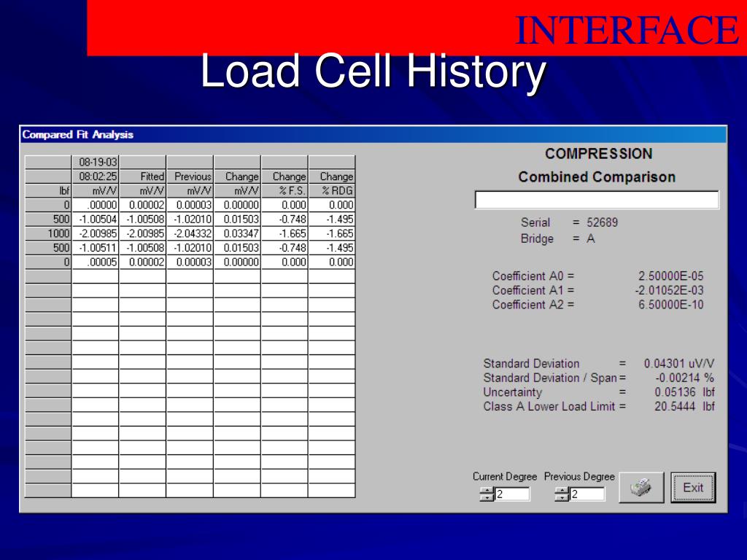Click Coefficient A2 value 6.50000E-10
747x560 pixels.
(671, 305)
